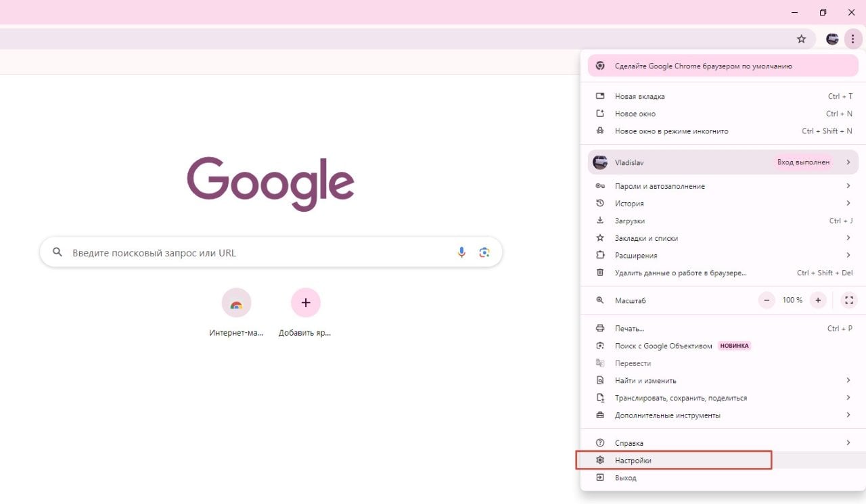The height and width of the screenshot is (504, 866).
Task: Click the Ctrl + Shift + N shortcut text
Action: 827,131
